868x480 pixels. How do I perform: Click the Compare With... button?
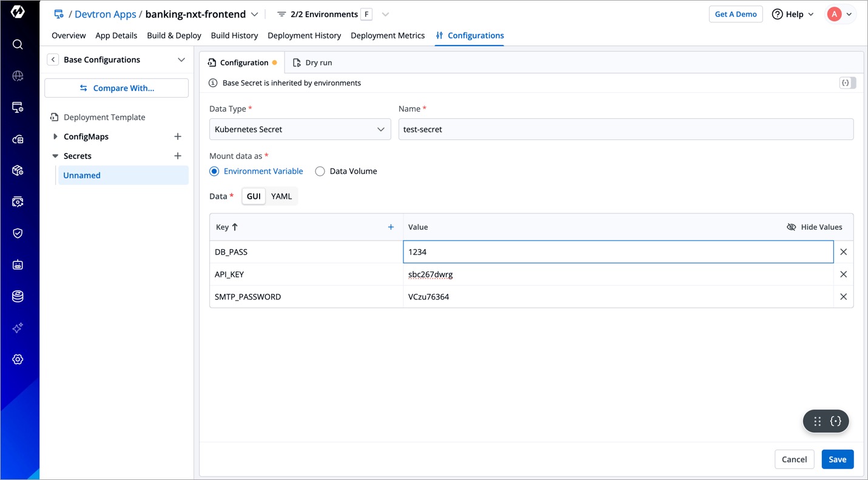(x=116, y=88)
